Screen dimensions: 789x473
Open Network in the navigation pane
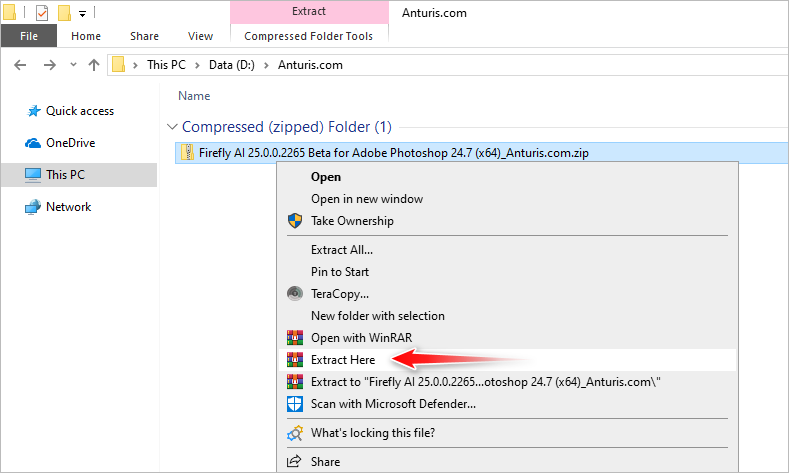68,207
